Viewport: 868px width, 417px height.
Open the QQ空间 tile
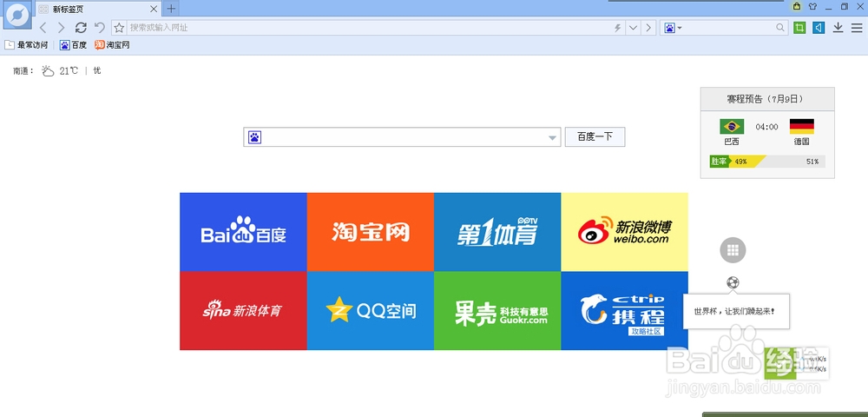[371, 311]
